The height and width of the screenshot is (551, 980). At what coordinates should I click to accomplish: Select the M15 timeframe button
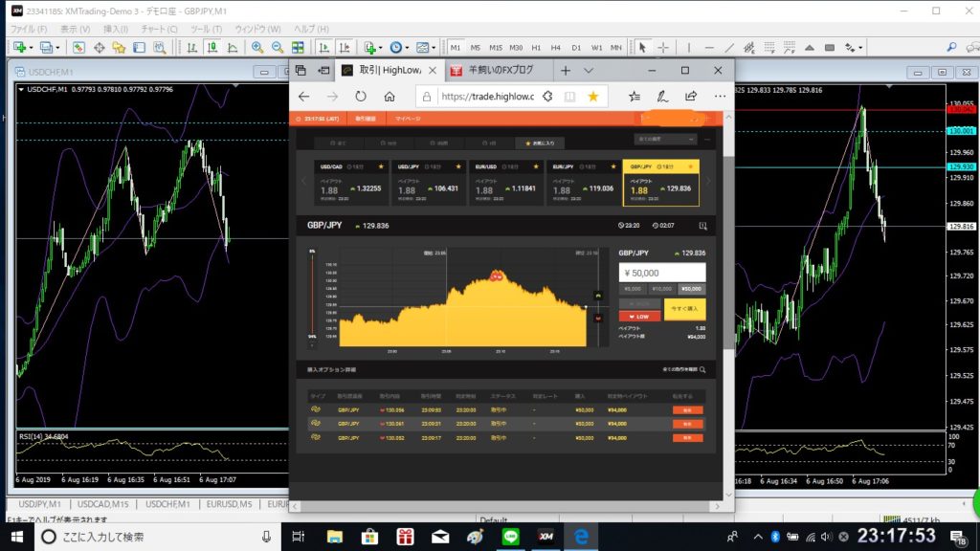coord(496,47)
